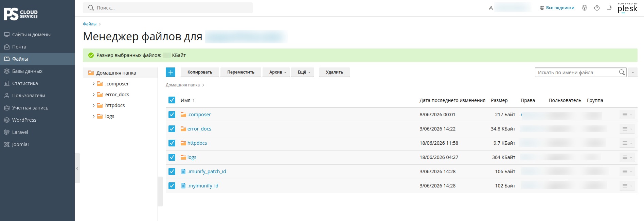Toggle dark mode moon icon
Viewport: 644px width, 221px height.
coord(609,8)
